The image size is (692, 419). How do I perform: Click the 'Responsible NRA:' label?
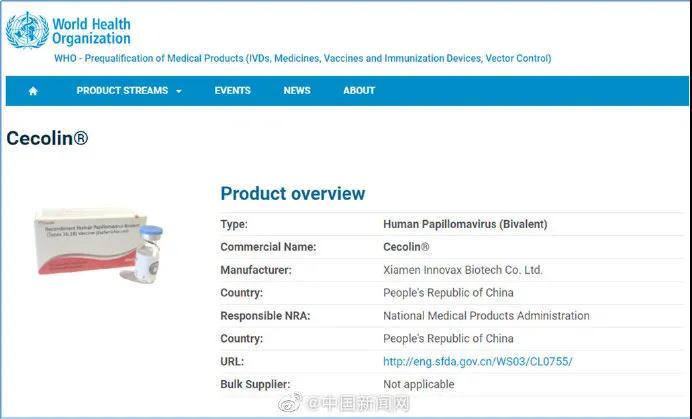coord(265,316)
